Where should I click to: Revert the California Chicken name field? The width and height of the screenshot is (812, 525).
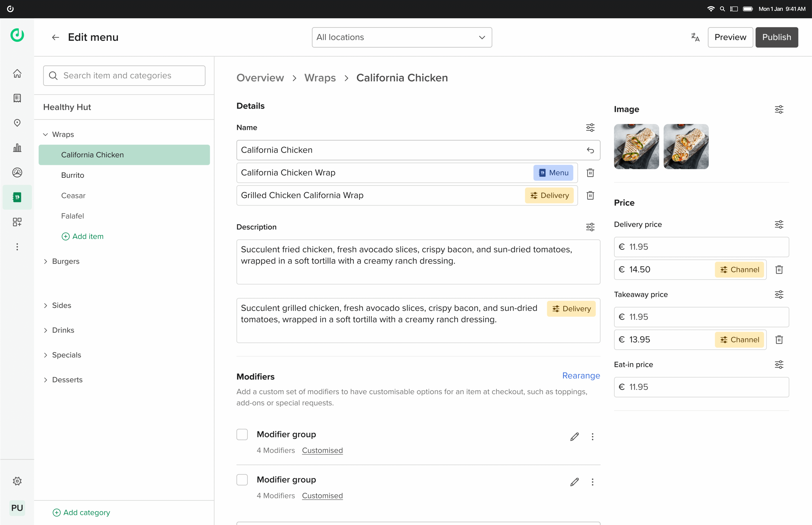tap(590, 150)
